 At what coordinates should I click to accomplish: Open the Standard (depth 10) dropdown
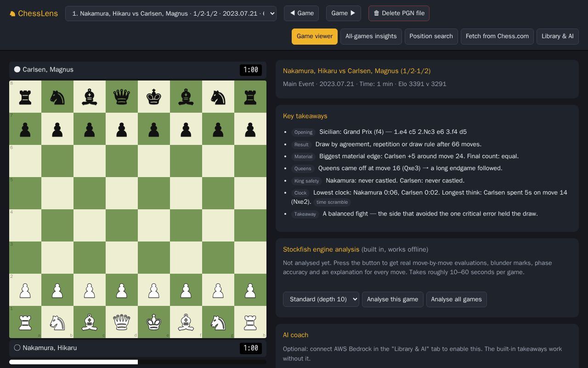pyautogui.click(x=321, y=299)
